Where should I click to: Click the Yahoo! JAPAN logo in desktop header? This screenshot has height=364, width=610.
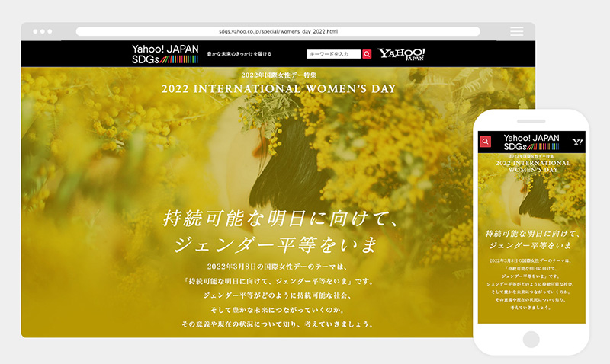(402, 54)
